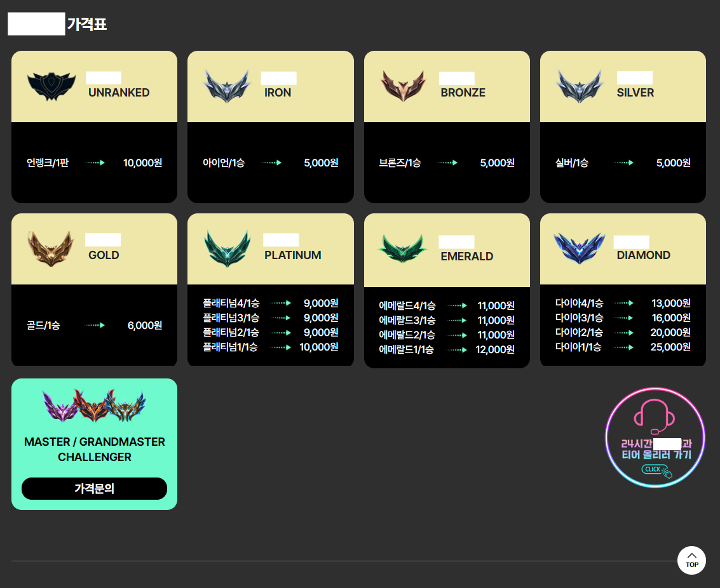
Task: Click the 플래티넘2/1승 row label
Action: click(x=231, y=333)
